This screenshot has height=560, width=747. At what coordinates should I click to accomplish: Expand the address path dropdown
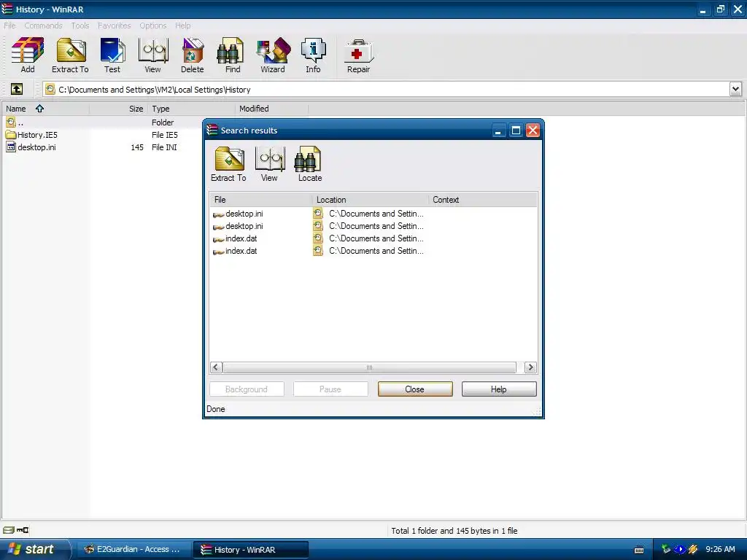[x=735, y=89]
